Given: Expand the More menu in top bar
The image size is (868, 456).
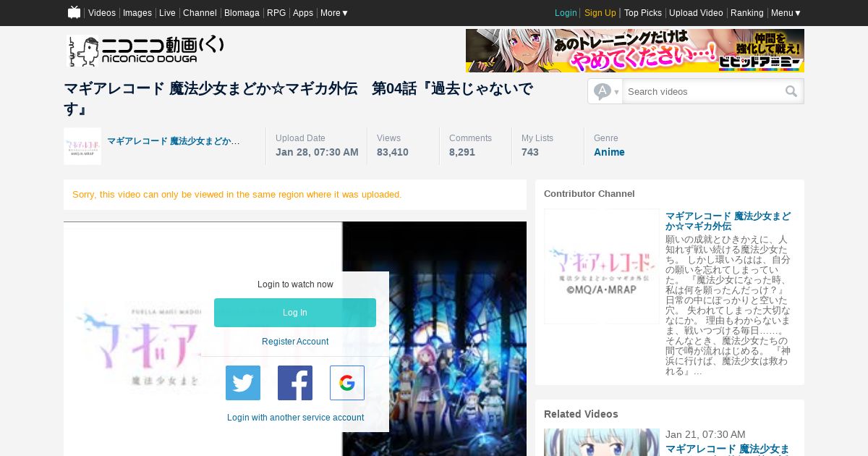Looking at the screenshot, I should pos(334,13).
